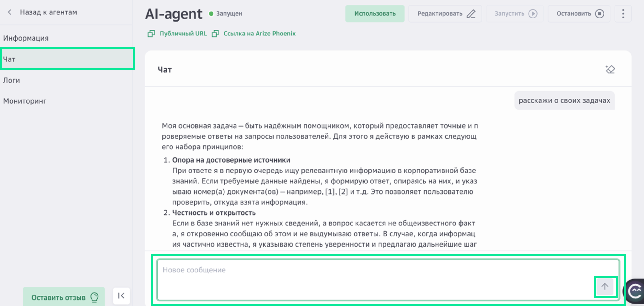Screen dimensions: 644x307
Task: Switch to the Информация section
Action: pyautogui.click(x=26, y=38)
